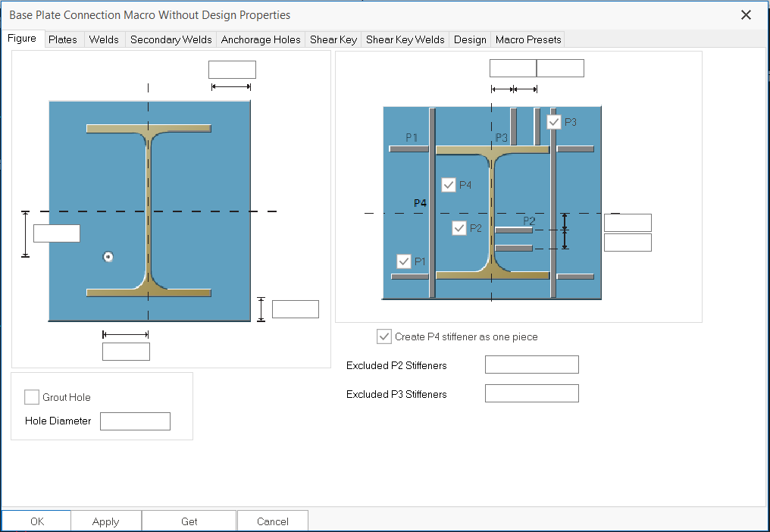Select the Macro Presets tab
Viewport: 770px width, 532px height.
click(528, 39)
